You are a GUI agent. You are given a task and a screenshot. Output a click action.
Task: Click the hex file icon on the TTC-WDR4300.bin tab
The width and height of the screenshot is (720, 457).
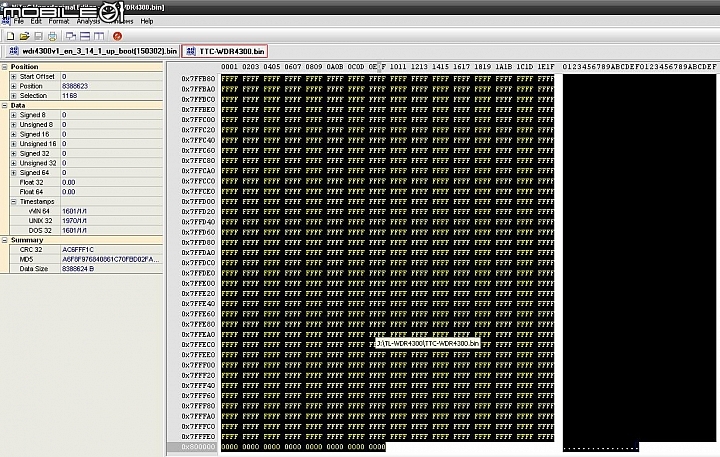[x=191, y=51]
